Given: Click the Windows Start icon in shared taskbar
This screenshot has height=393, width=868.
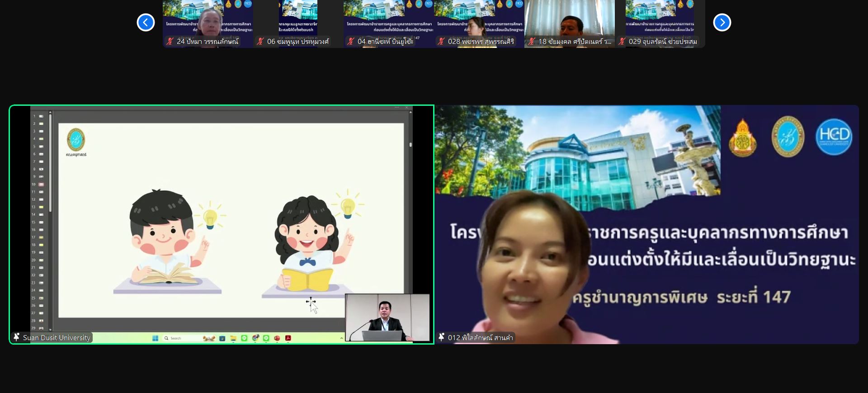Looking at the screenshot, I should click(155, 338).
